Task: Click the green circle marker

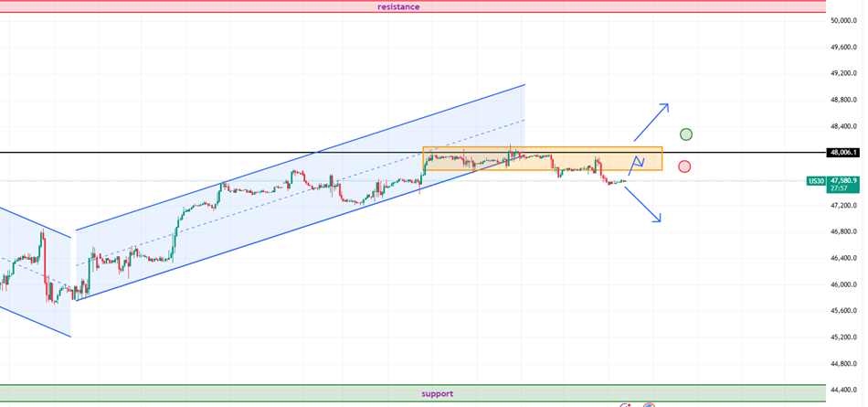Action: [x=686, y=134]
